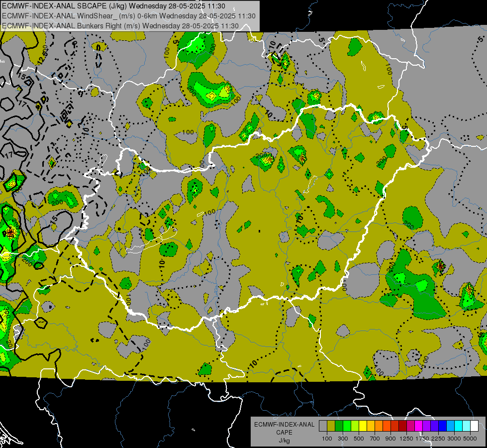Viewport: 487px width, 448px height.
Task: Click the ECMWF-INDEX-ANAL legend title
Action: click(284, 425)
